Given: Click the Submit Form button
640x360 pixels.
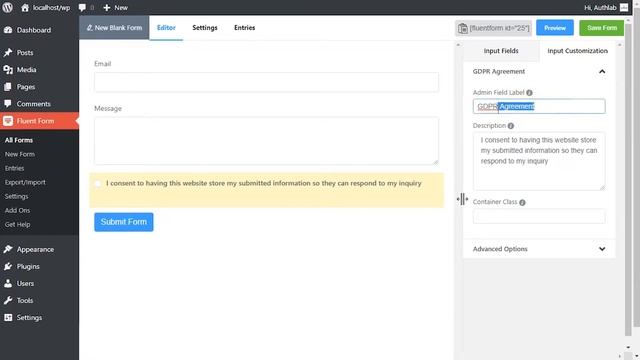Looking at the screenshot, I should click(x=124, y=222).
